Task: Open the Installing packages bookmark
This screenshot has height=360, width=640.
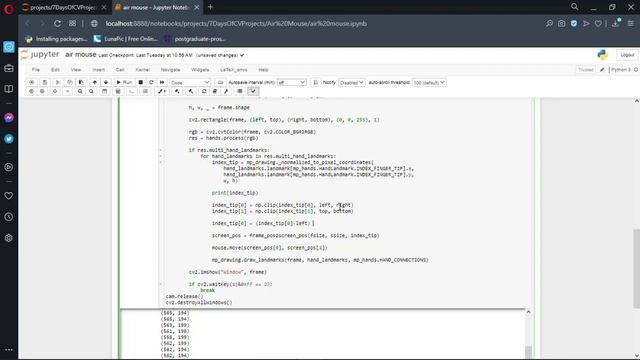Action: click(x=56, y=39)
